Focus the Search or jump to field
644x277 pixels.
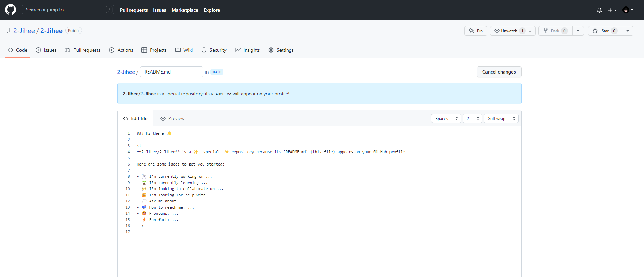coord(68,10)
